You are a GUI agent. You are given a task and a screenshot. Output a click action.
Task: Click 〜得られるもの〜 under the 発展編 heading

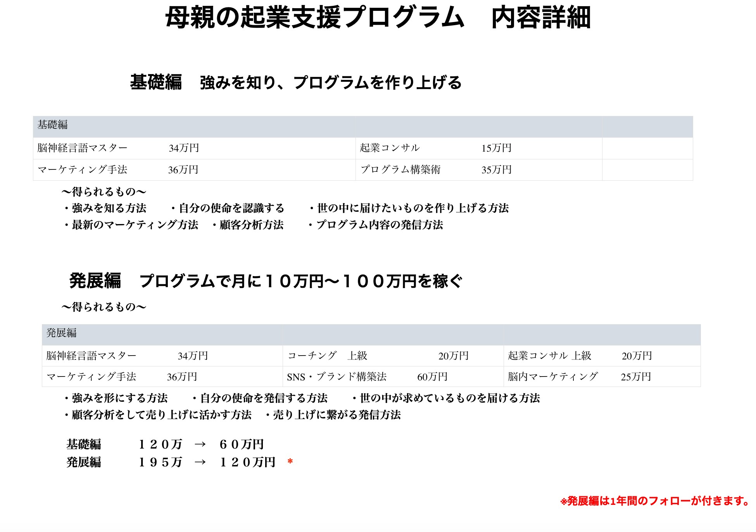click(104, 307)
